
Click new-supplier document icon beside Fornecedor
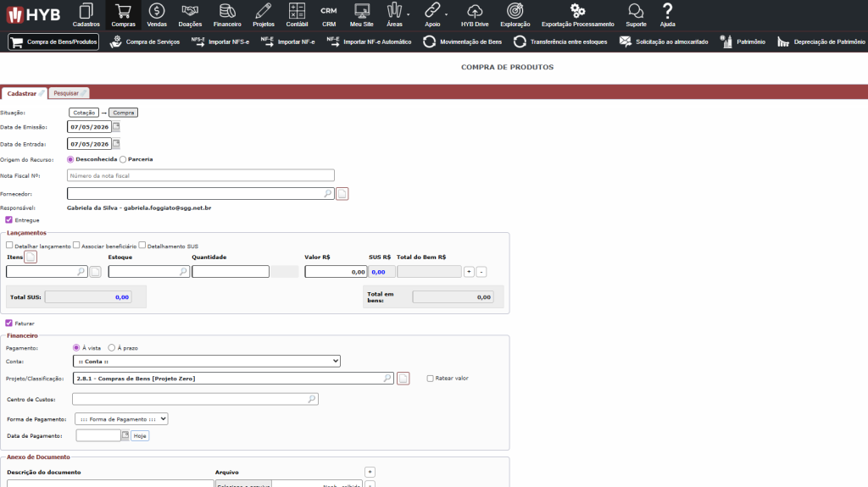click(342, 194)
